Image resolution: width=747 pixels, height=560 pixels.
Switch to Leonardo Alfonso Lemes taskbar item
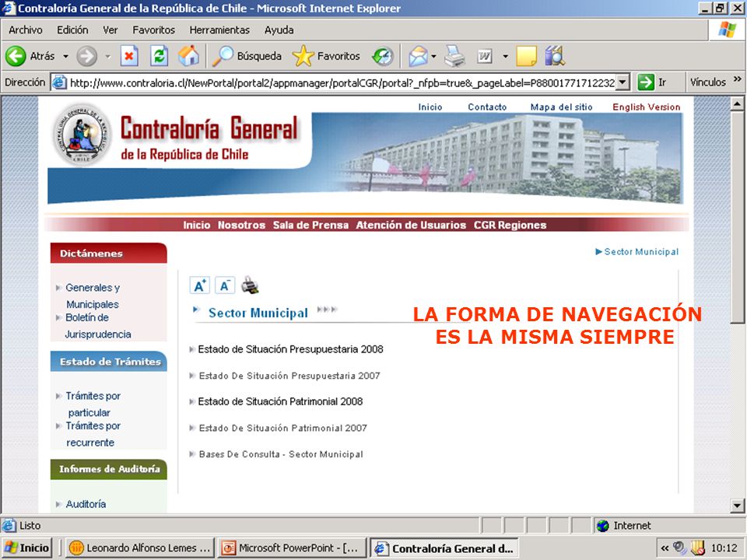tap(140, 548)
